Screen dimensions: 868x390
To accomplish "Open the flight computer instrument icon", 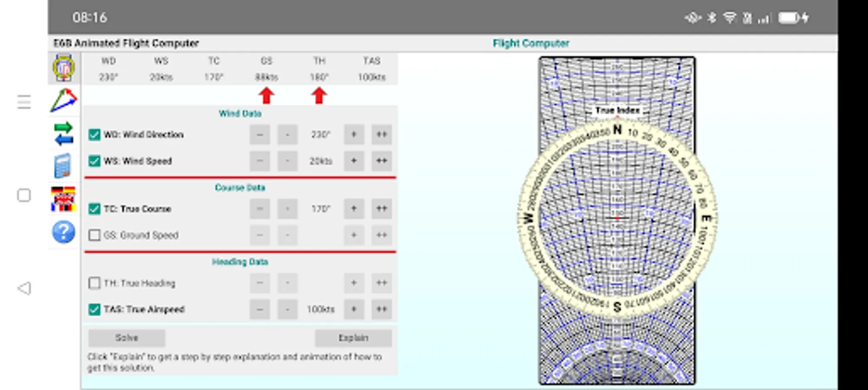I will pyautogui.click(x=64, y=68).
